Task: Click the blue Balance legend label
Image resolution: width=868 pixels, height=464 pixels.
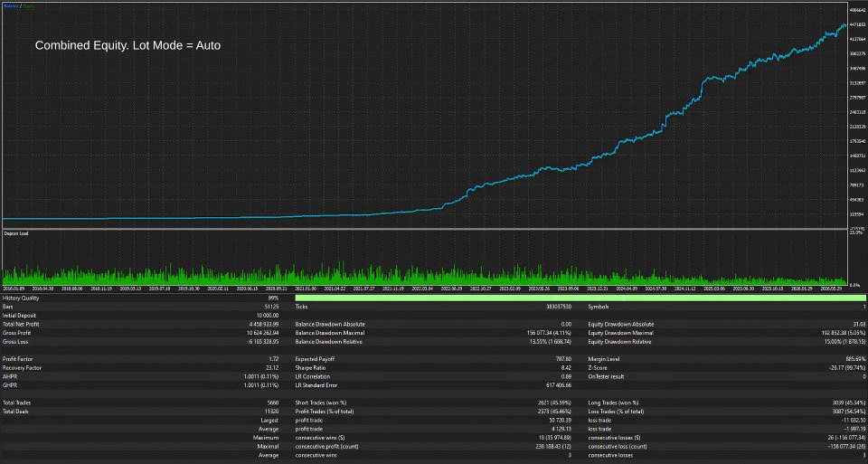Action: point(11,6)
